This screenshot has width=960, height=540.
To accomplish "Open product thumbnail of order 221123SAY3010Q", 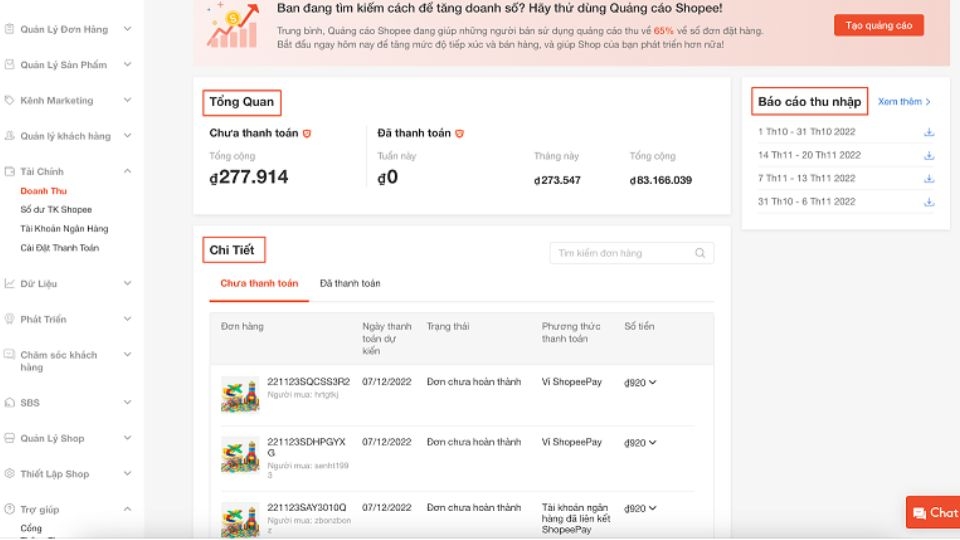I will click(240, 520).
